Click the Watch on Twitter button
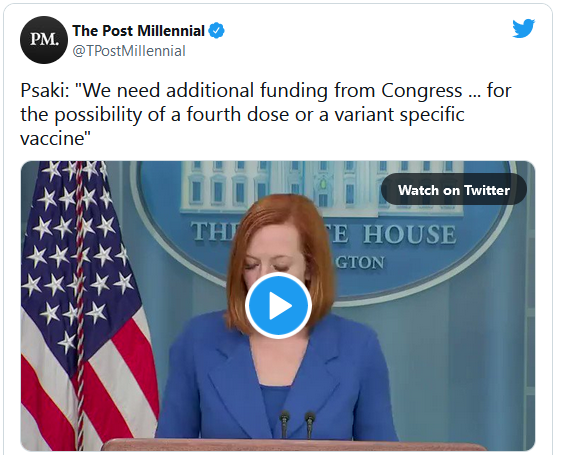 [x=454, y=190]
